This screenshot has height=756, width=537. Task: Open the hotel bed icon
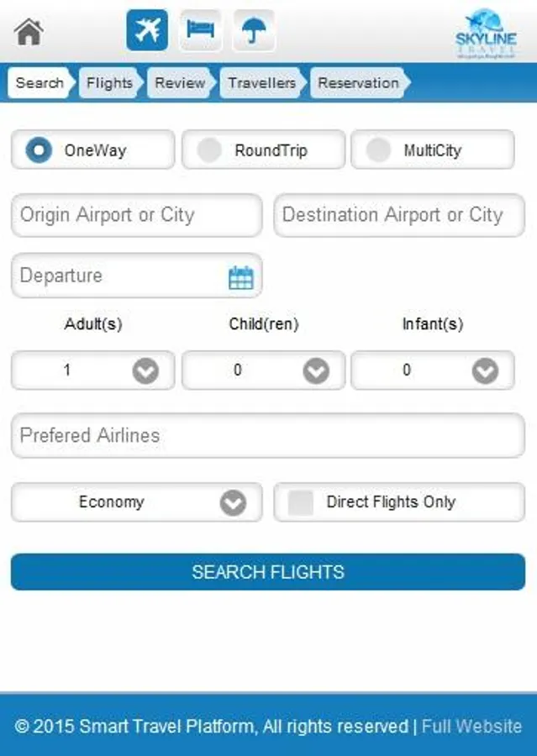coord(201,30)
